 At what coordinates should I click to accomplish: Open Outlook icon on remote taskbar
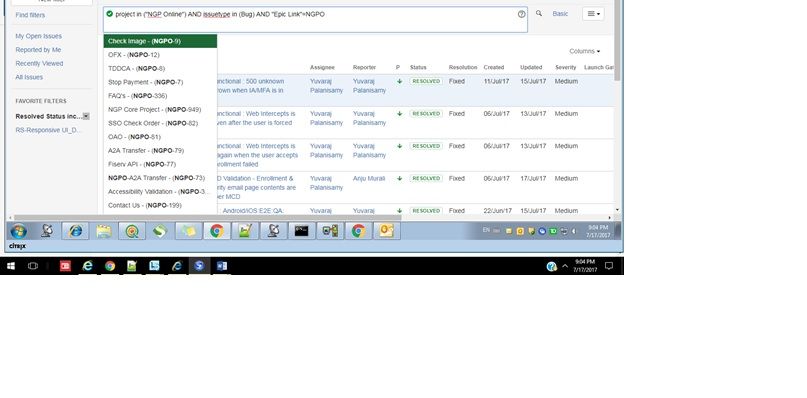coord(387,231)
